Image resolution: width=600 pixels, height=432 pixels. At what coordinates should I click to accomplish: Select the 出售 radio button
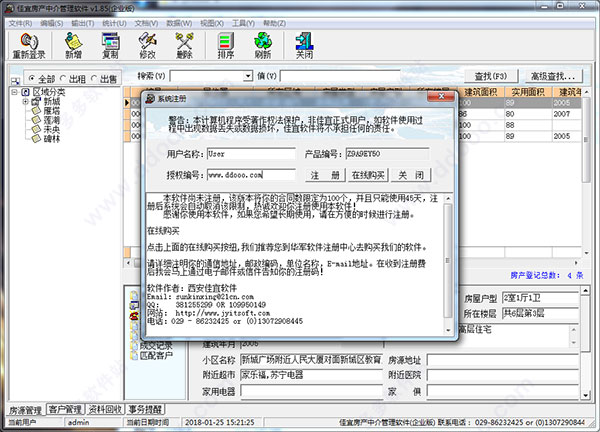94,78
